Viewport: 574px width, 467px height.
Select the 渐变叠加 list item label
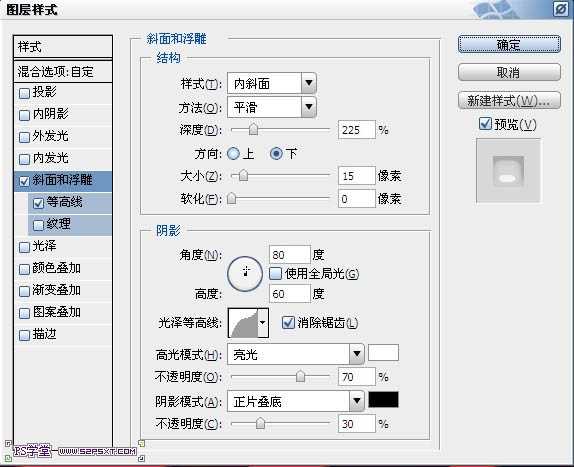point(56,290)
